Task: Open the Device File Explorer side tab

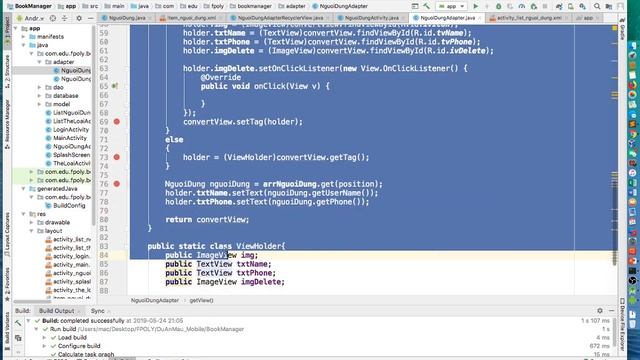Action: tap(622, 324)
